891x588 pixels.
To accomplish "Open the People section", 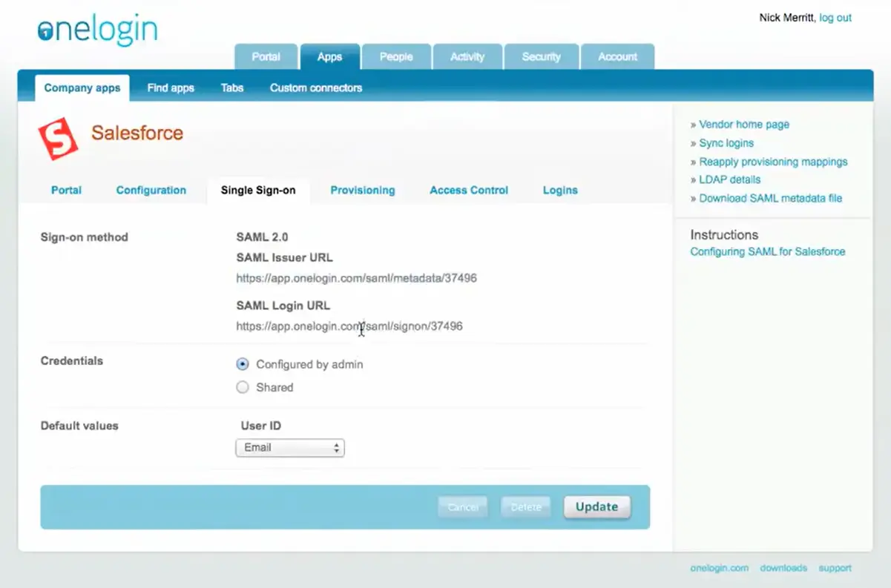I will [x=396, y=56].
